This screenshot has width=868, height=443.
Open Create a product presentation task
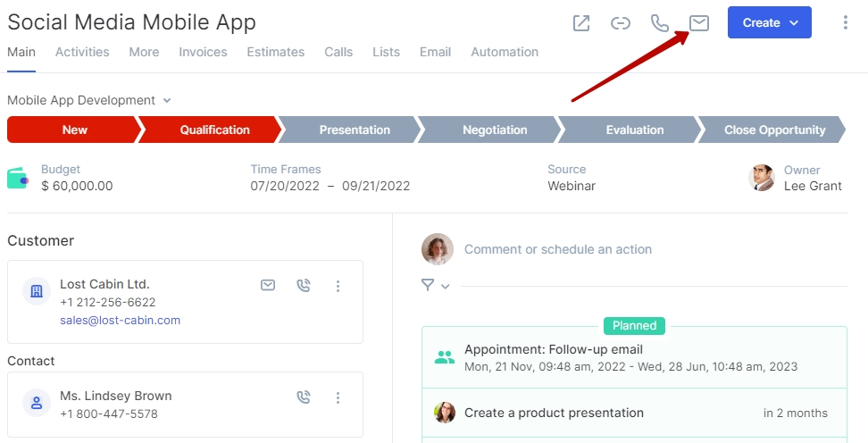(554, 413)
